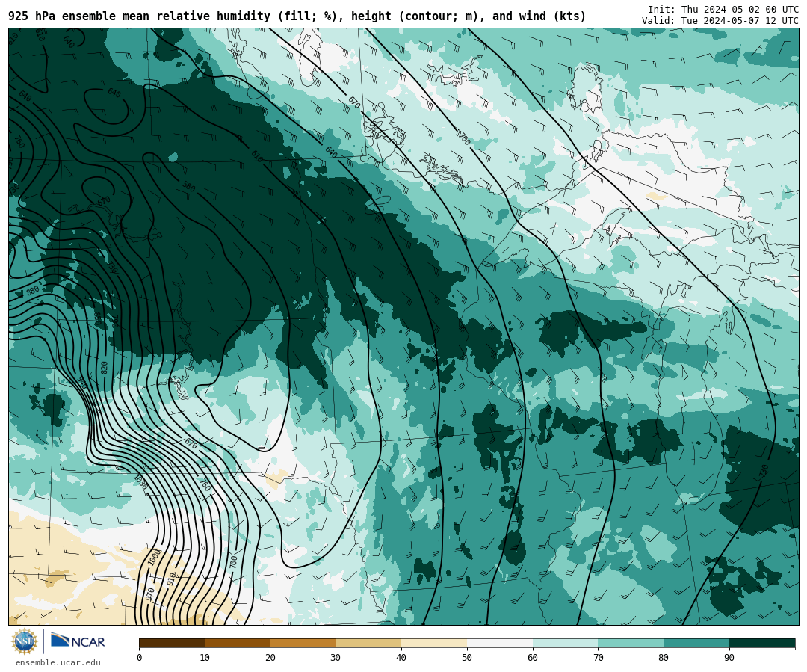Select the darkest brown 0–10 colorbar segment
This screenshot has height=672, width=807.
(x=172, y=643)
